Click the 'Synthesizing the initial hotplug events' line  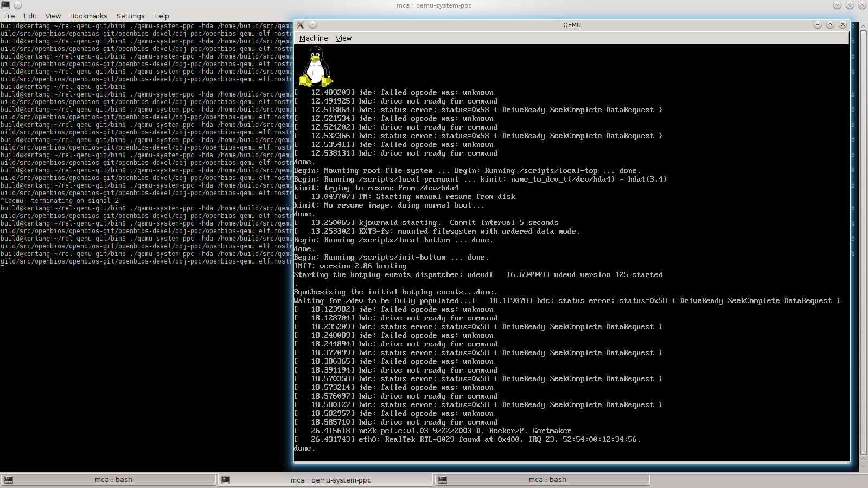[395, 292]
